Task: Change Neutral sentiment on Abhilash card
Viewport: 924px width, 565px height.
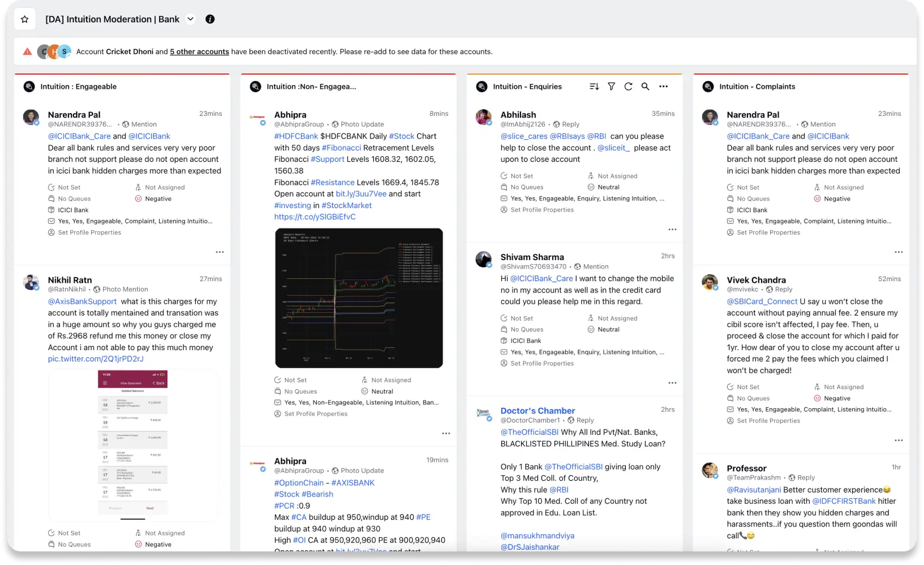Action: click(604, 187)
